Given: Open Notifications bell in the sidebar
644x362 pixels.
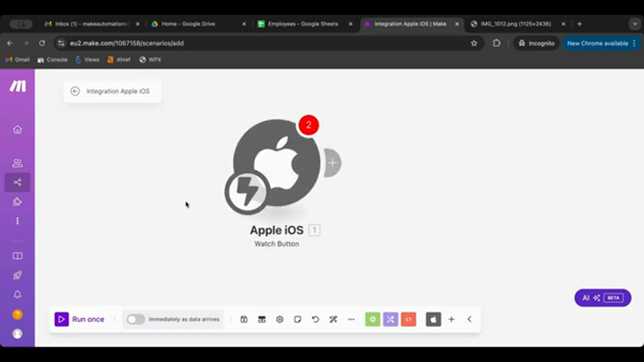Looking at the screenshot, I should [x=18, y=295].
